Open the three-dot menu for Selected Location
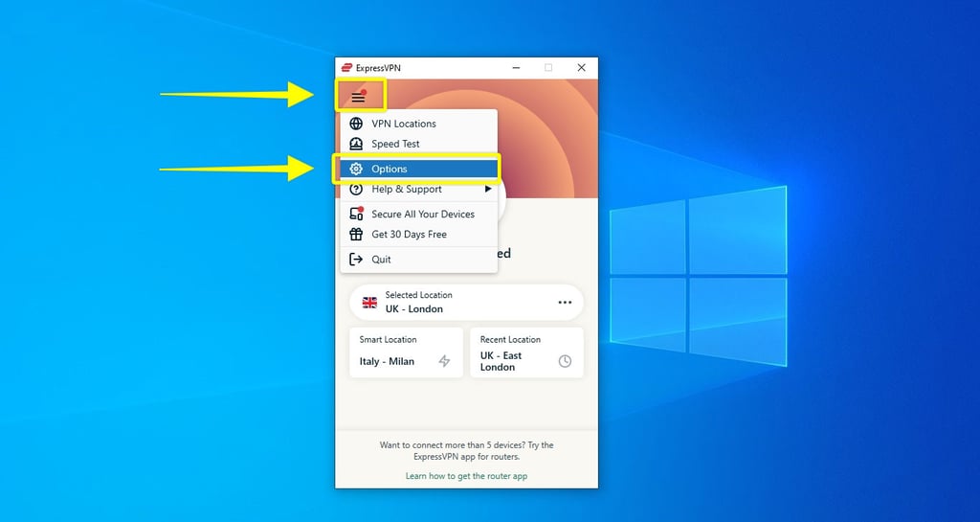This screenshot has height=522, width=980. [x=565, y=303]
